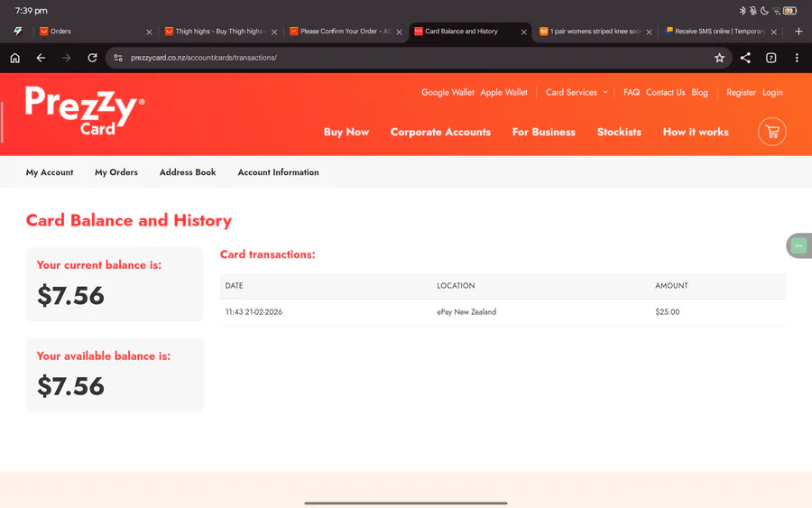Tap the battery indicator in status bar
This screenshot has width=812, height=508.
point(790,10)
